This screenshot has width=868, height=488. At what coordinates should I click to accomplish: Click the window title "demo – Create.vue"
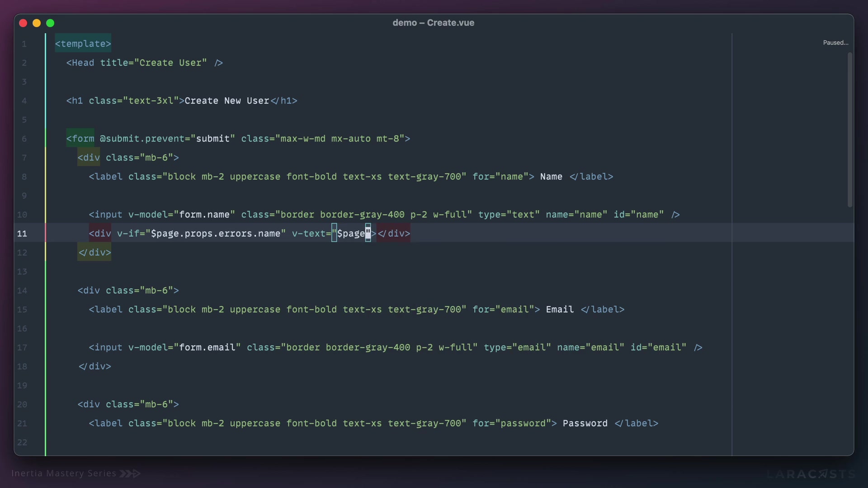click(x=434, y=23)
